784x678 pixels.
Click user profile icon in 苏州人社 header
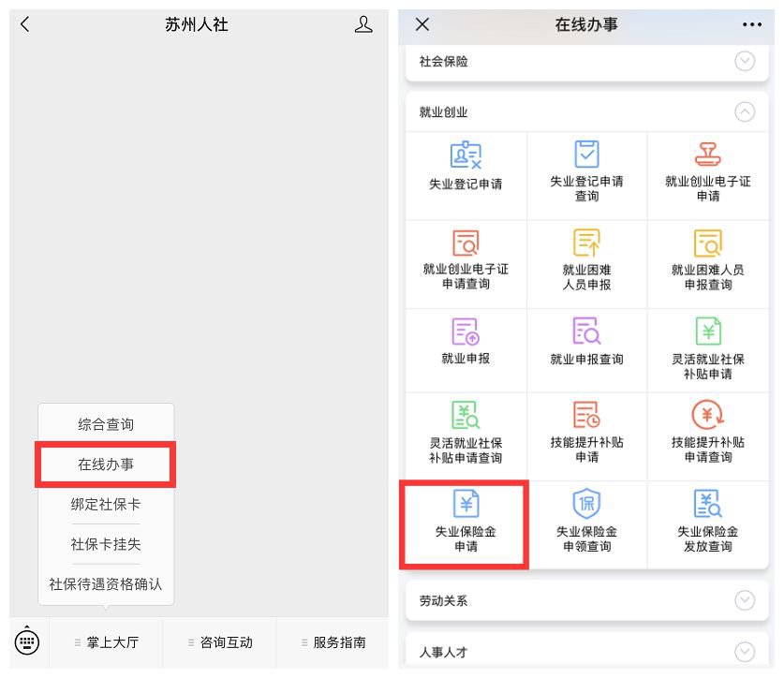[x=363, y=25]
